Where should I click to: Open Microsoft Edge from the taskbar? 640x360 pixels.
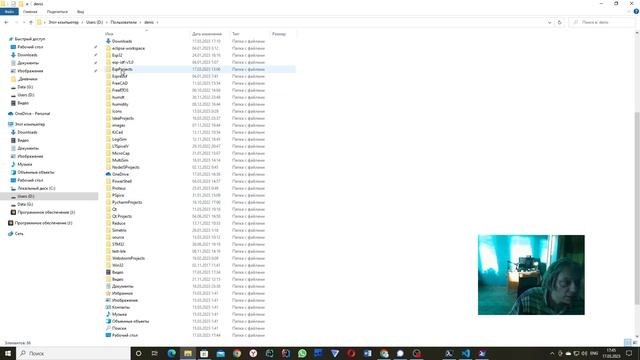pos(171,353)
